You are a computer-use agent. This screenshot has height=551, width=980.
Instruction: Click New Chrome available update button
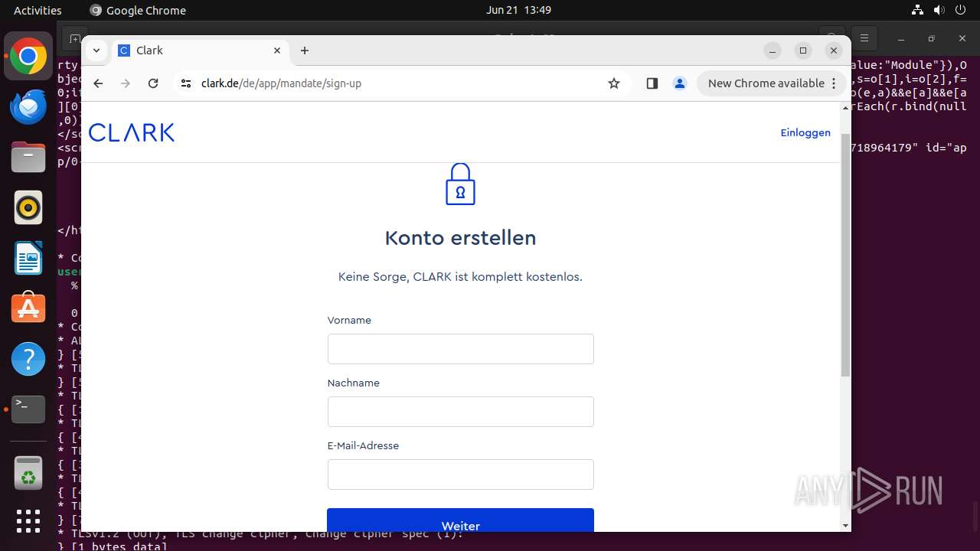pos(771,83)
